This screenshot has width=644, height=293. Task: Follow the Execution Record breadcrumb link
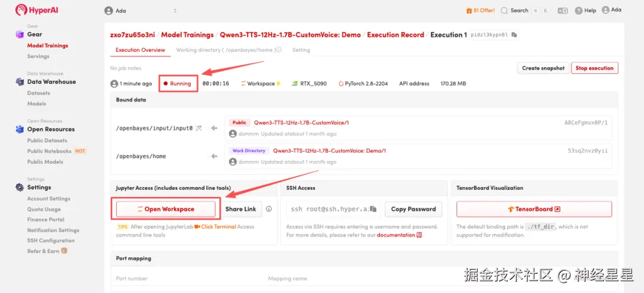(x=395, y=35)
